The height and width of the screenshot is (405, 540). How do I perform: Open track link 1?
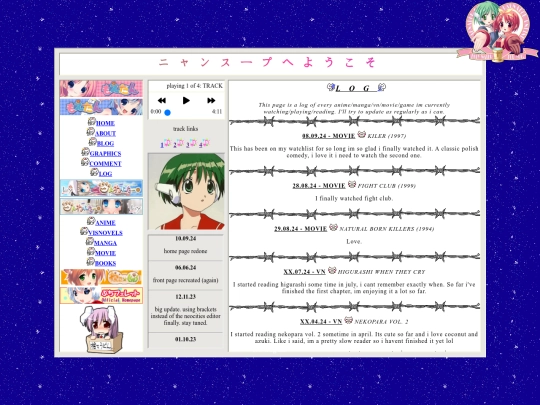pos(162,145)
